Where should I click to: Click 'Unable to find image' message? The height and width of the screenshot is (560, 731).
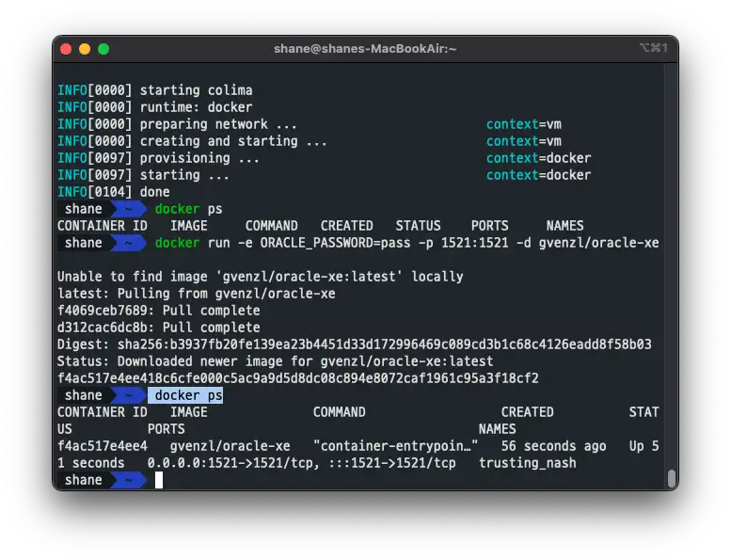261,277
